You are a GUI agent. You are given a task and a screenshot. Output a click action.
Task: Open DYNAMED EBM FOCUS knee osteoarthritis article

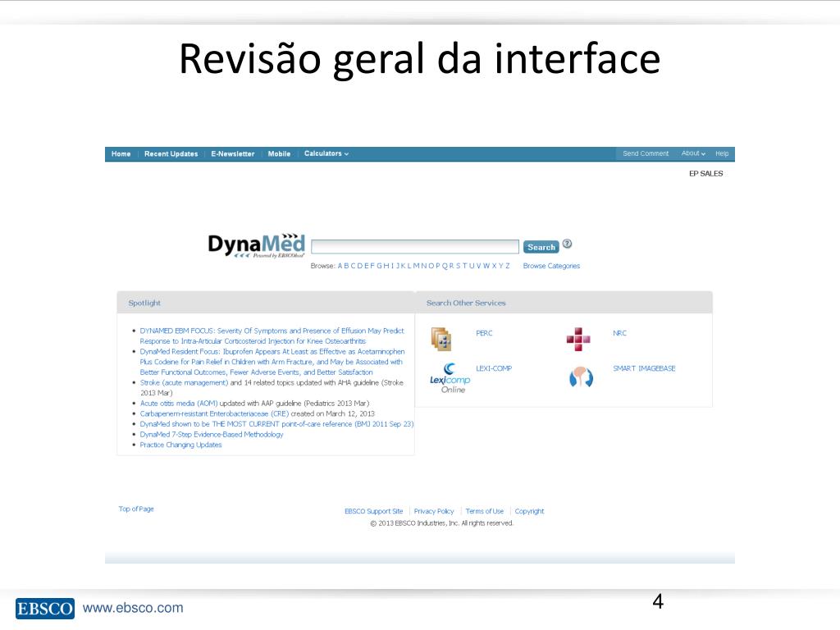point(272,336)
